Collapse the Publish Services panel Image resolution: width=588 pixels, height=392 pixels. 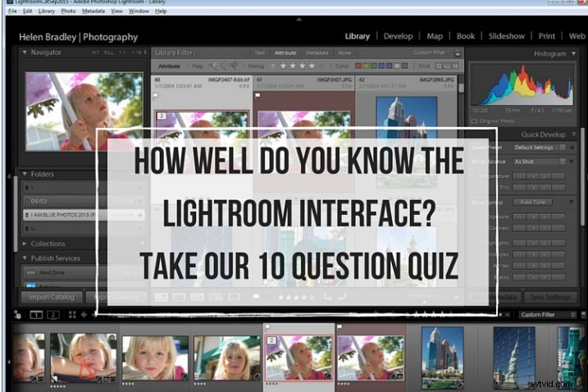tap(25, 258)
